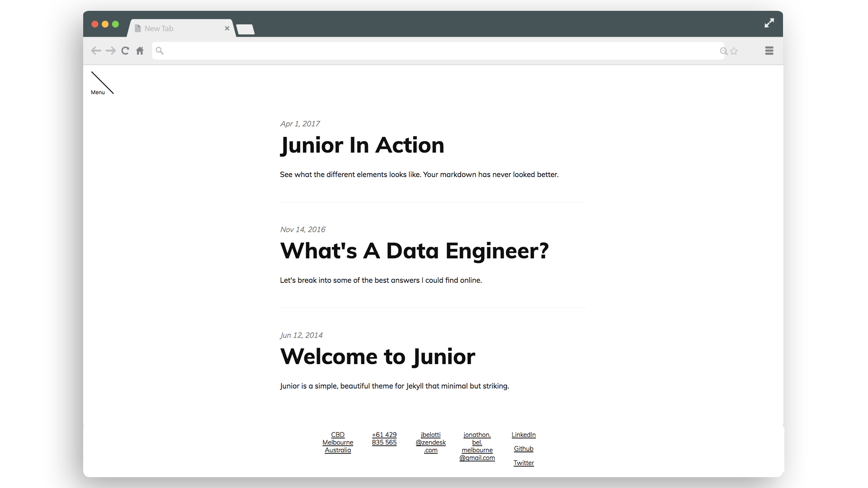Screen dimensions: 868x488
Task: Open a new blank tab button
Action: [245, 29]
